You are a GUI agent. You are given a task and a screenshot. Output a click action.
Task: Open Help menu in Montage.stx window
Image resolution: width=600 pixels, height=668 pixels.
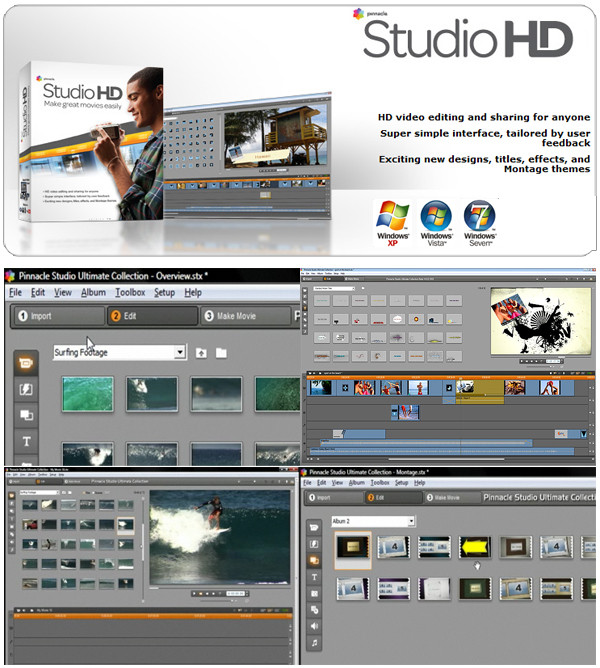coord(420,483)
